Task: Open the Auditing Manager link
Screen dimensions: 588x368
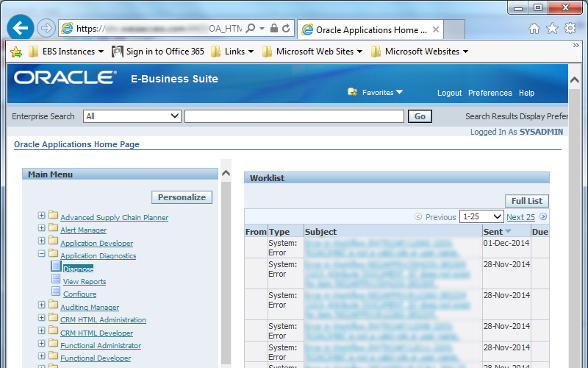Action: (x=90, y=307)
